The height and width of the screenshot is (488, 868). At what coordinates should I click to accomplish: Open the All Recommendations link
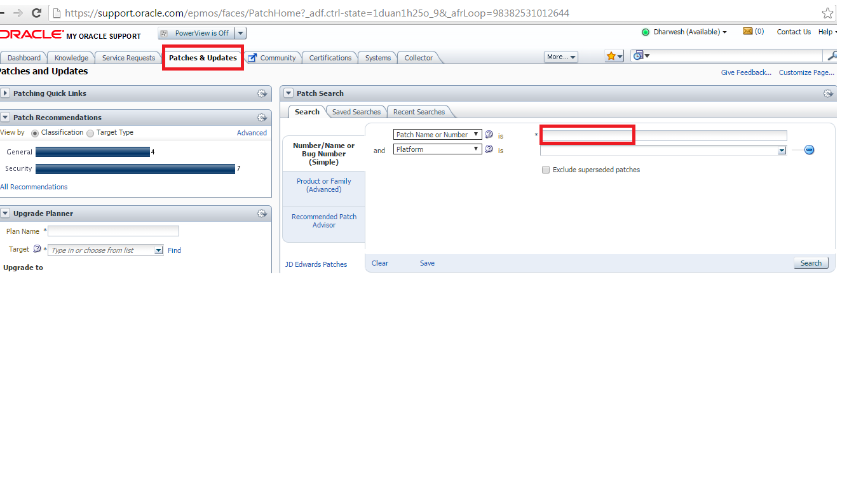(x=34, y=186)
